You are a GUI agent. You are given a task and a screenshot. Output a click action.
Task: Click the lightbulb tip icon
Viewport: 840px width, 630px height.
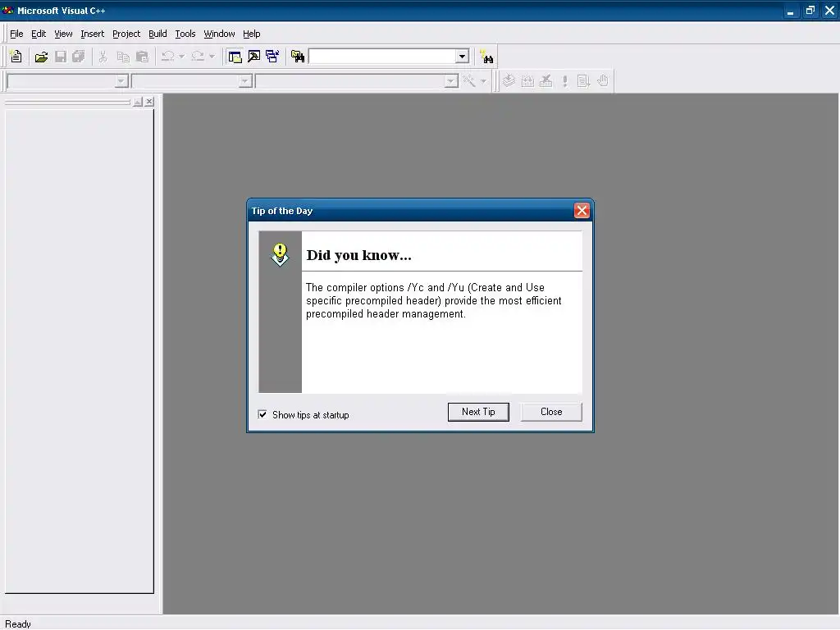click(280, 254)
